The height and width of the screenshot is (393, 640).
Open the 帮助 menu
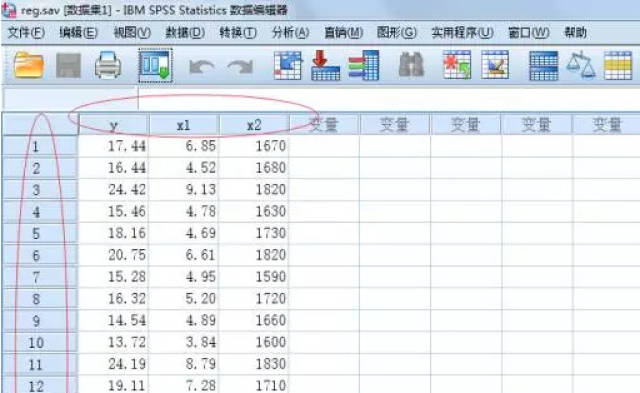(576, 32)
